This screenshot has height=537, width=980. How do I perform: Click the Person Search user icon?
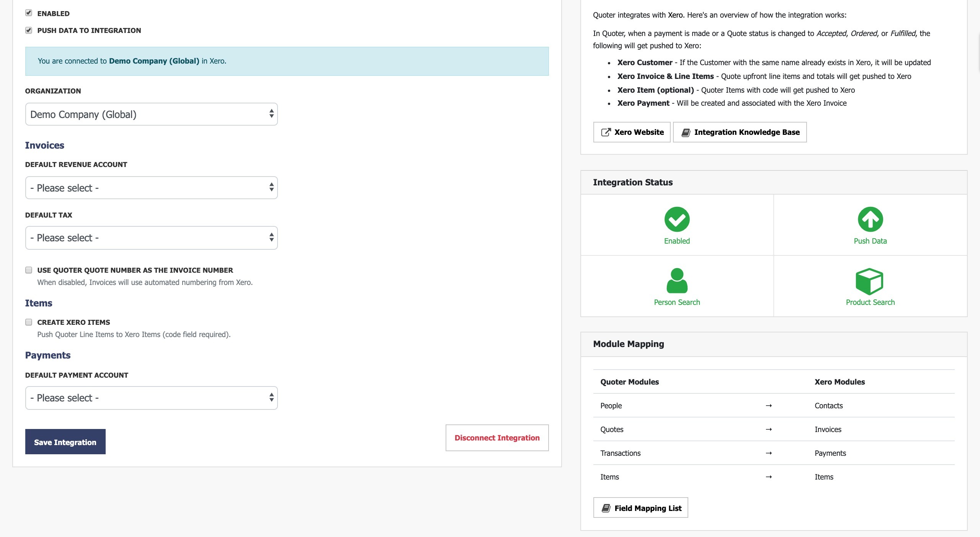pos(677,280)
